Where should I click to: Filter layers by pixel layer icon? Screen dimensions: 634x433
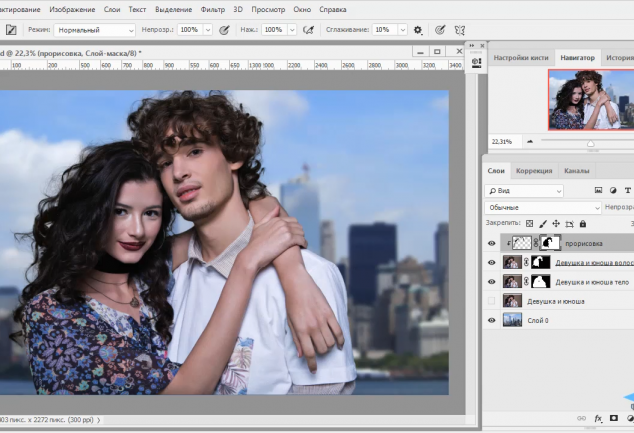click(598, 190)
